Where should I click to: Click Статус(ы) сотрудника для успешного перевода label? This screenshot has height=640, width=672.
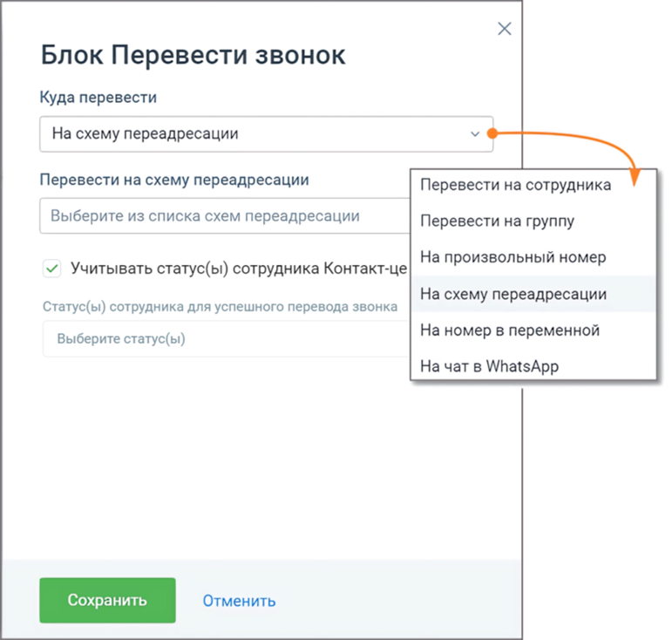(x=221, y=307)
